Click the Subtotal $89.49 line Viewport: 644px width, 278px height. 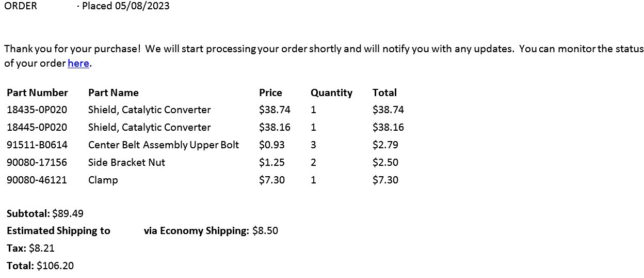click(x=45, y=213)
